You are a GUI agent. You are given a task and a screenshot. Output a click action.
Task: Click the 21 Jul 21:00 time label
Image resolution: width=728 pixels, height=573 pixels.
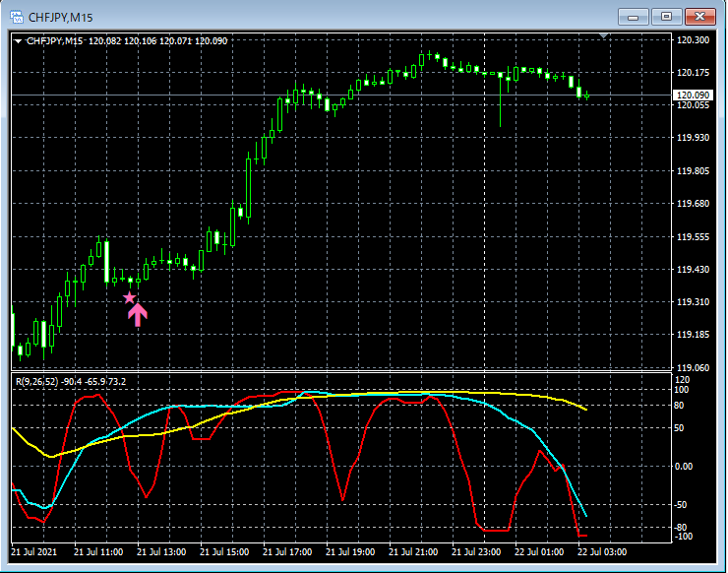click(413, 552)
